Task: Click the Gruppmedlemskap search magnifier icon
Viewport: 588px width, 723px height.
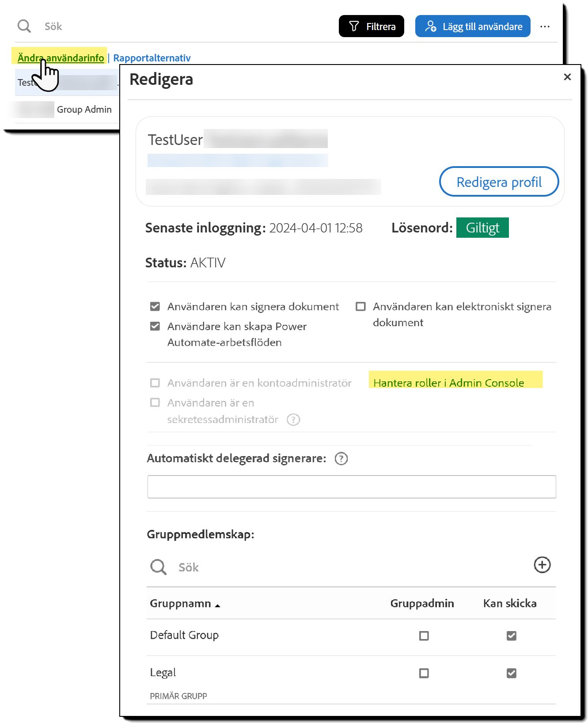Action: [158, 567]
